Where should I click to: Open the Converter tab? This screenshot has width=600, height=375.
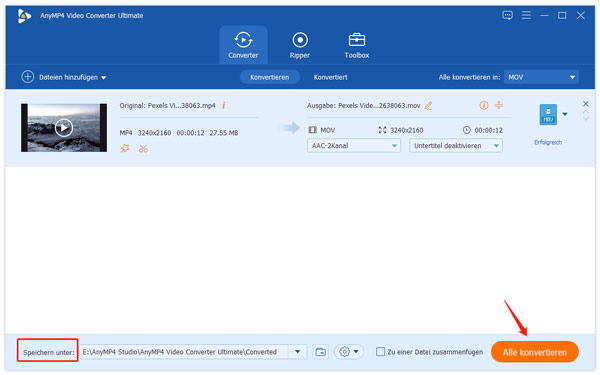243,45
